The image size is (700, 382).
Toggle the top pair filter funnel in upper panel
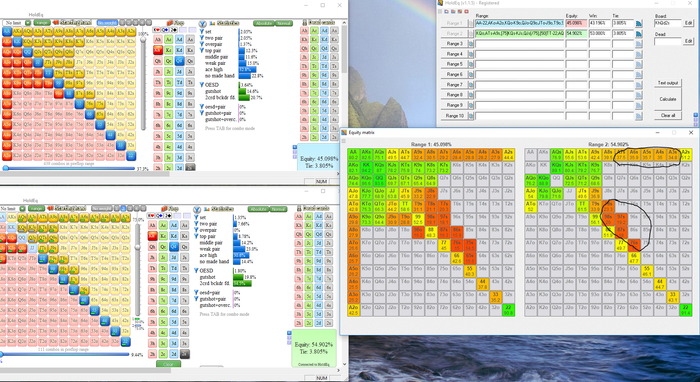202,50
